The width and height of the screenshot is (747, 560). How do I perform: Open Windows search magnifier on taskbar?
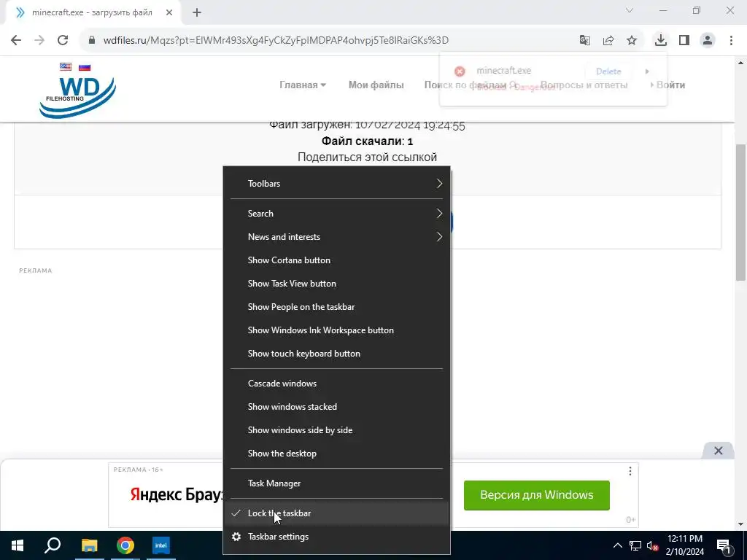click(x=53, y=545)
